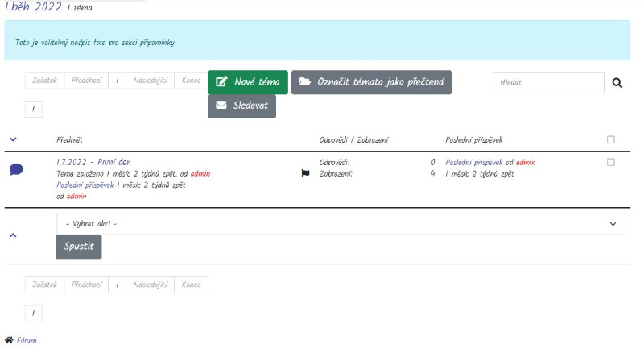Click Poslední příspěvek link in last column
644x349 pixels.
pos(474,162)
